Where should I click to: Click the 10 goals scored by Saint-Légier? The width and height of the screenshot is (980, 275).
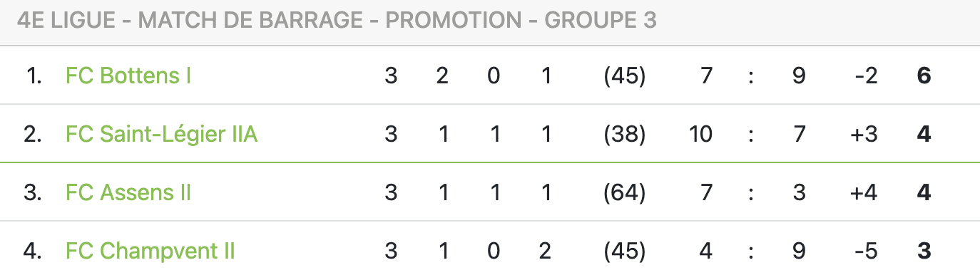pyautogui.click(x=701, y=134)
